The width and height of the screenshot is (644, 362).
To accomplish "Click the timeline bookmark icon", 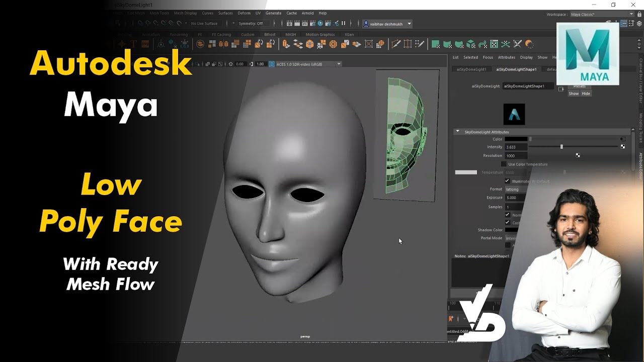I will pyautogui.click(x=451, y=318).
